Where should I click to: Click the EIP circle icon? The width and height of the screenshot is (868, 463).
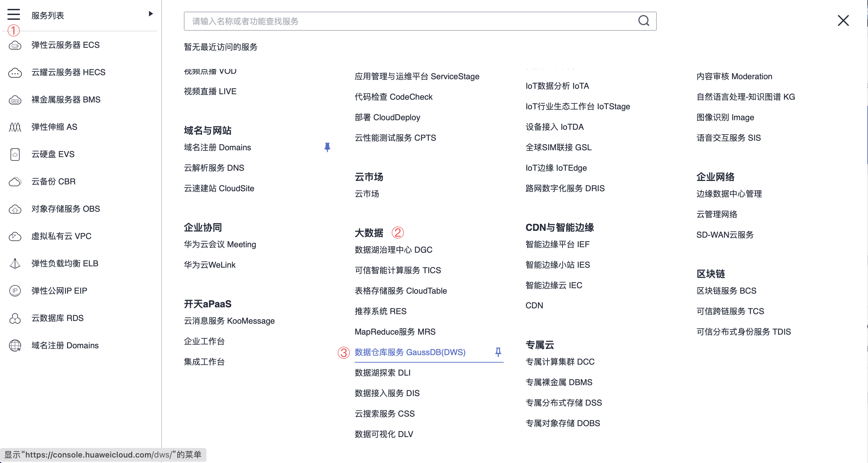pyautogui.click(x=15, y=291)
